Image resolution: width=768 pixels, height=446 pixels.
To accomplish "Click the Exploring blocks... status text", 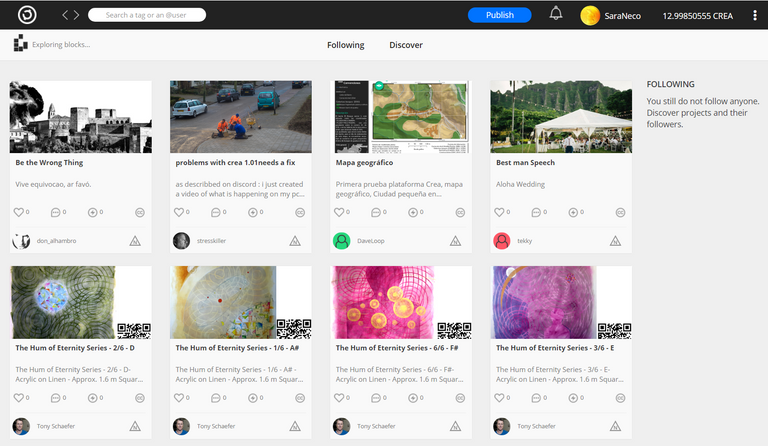I will 61,45.
